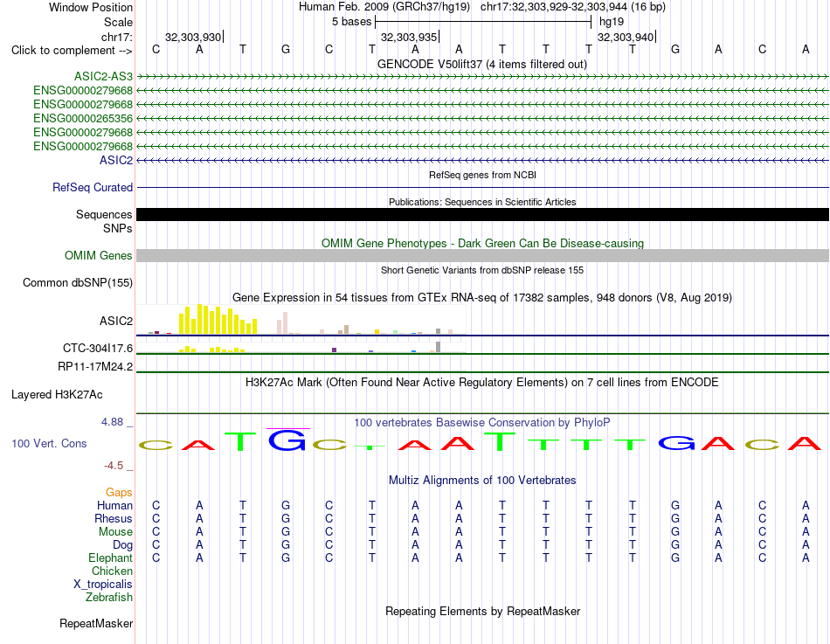Click the 32,303,940 ruler position
This screenshot has width=830, height=644.
(x=626, y=37)
